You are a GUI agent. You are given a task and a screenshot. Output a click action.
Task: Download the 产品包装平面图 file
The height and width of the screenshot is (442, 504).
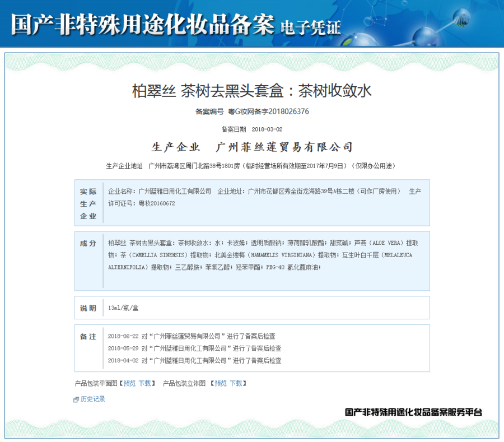pos(144,383)
